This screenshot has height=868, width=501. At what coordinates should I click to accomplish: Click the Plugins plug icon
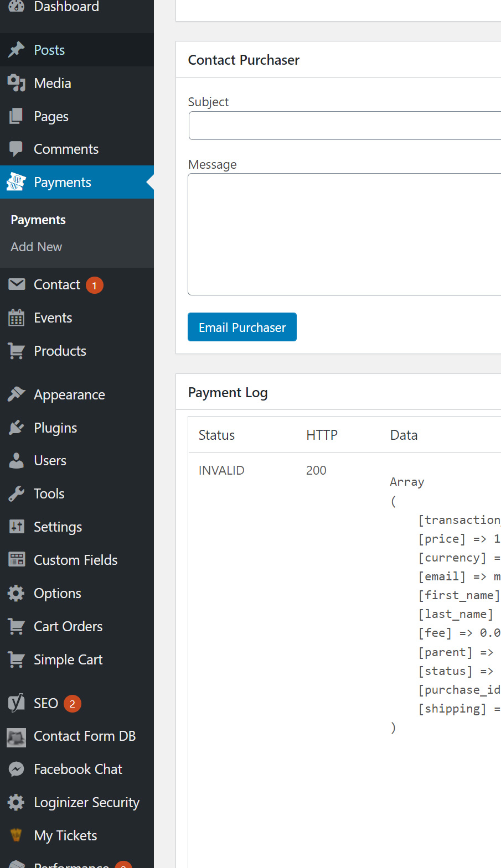[x=16, y=428]
